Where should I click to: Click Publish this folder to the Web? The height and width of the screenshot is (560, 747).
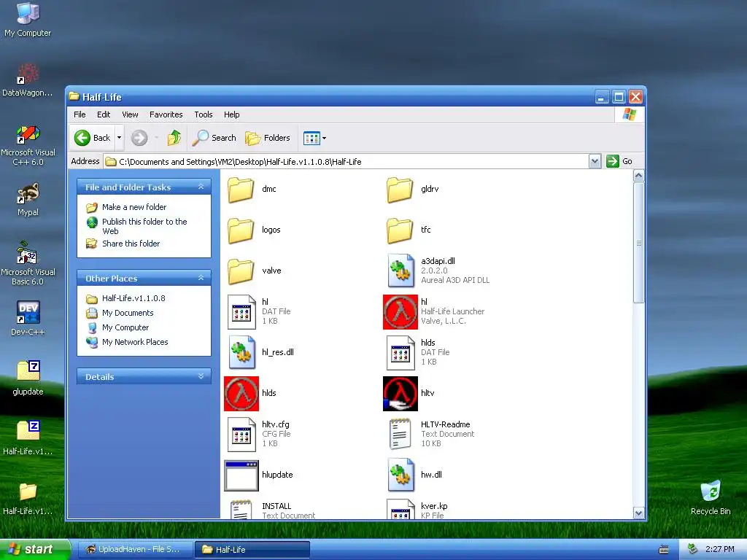click(x=144, y=226)
